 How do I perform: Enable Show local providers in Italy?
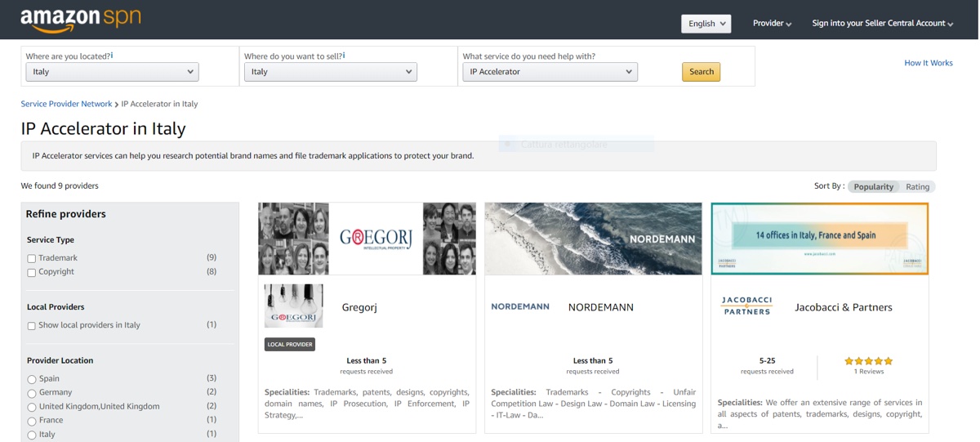[x=32, y=325]
